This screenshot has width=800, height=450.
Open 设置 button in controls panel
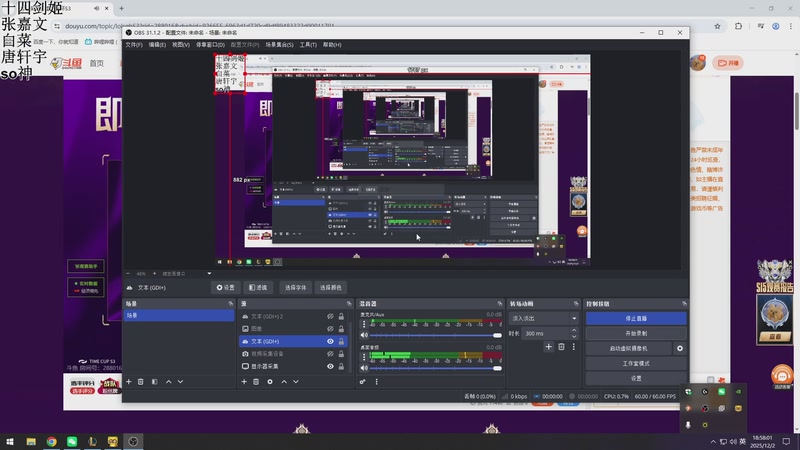pyautogui.click(x=636, y=379)
